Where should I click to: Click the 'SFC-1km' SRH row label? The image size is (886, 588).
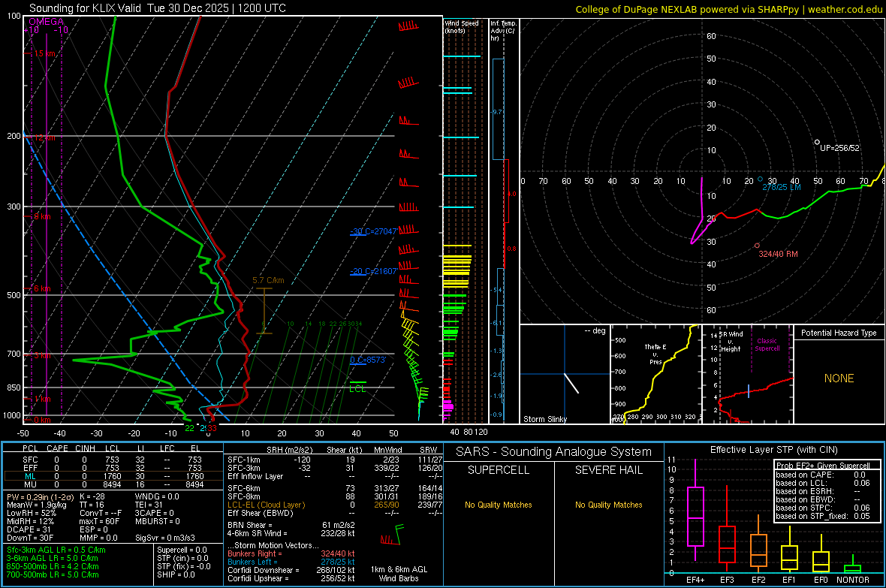click(x=243, y=460)
